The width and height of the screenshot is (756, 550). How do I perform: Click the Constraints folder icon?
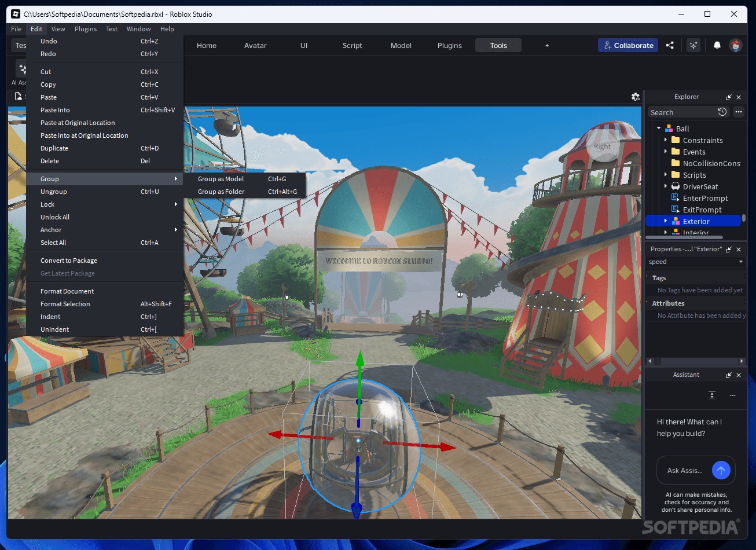click(675, 140)
